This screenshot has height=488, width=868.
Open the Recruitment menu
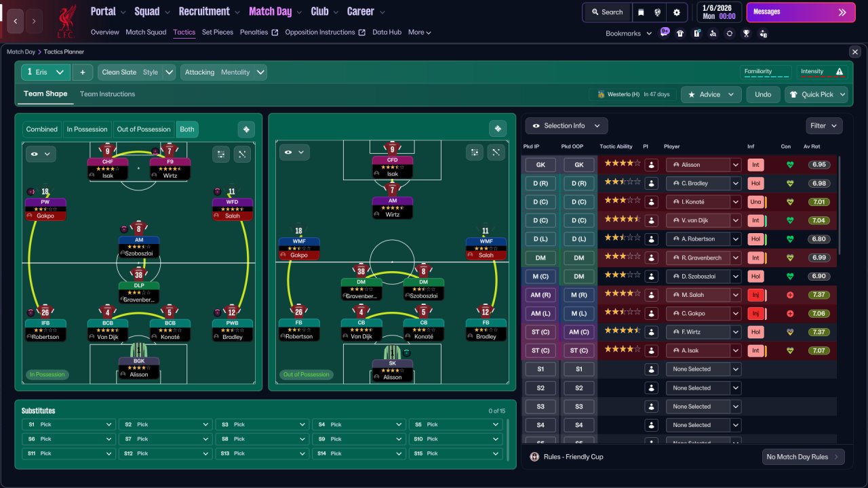(210, 12)
